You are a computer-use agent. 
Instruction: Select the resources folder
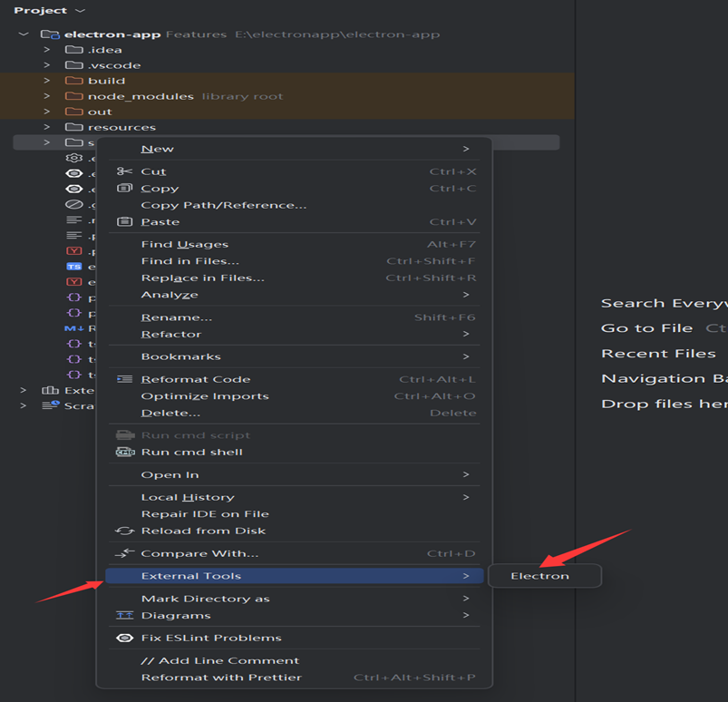click(121, 127)
